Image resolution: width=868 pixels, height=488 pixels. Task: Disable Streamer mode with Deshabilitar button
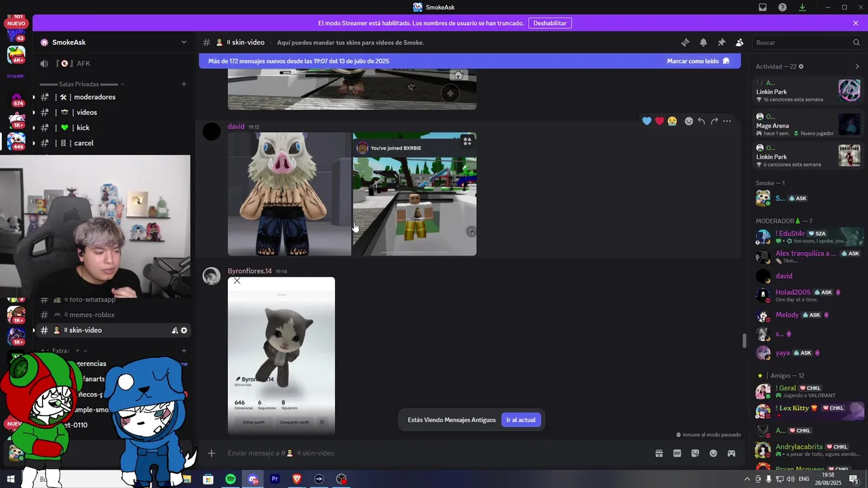click(550, 23)
